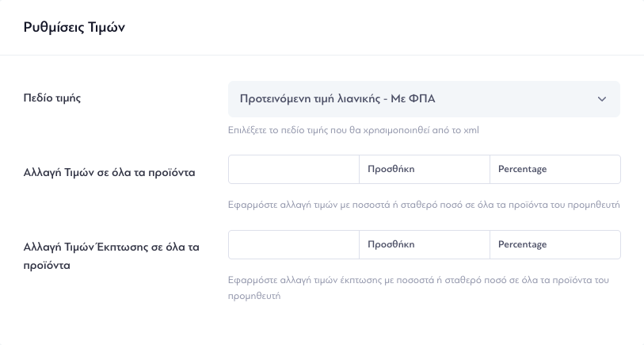Click the helper text mentioning xml

coord(353,130)
